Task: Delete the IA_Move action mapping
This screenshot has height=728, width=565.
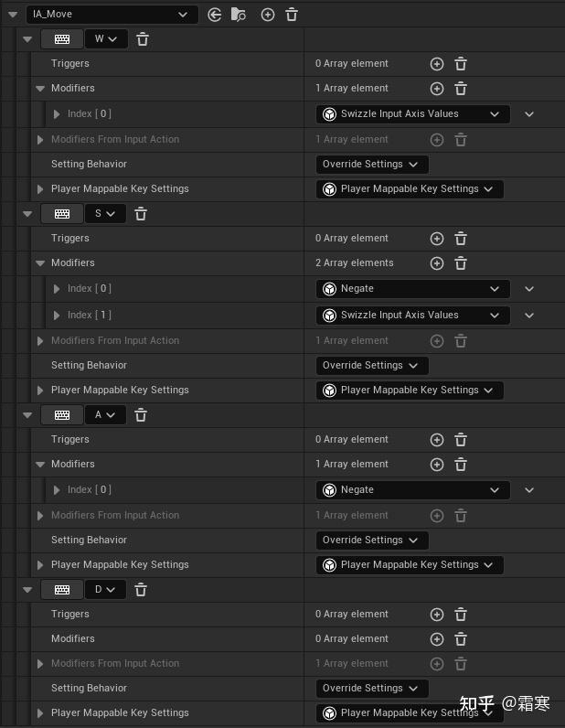Action: coord(292,15)
